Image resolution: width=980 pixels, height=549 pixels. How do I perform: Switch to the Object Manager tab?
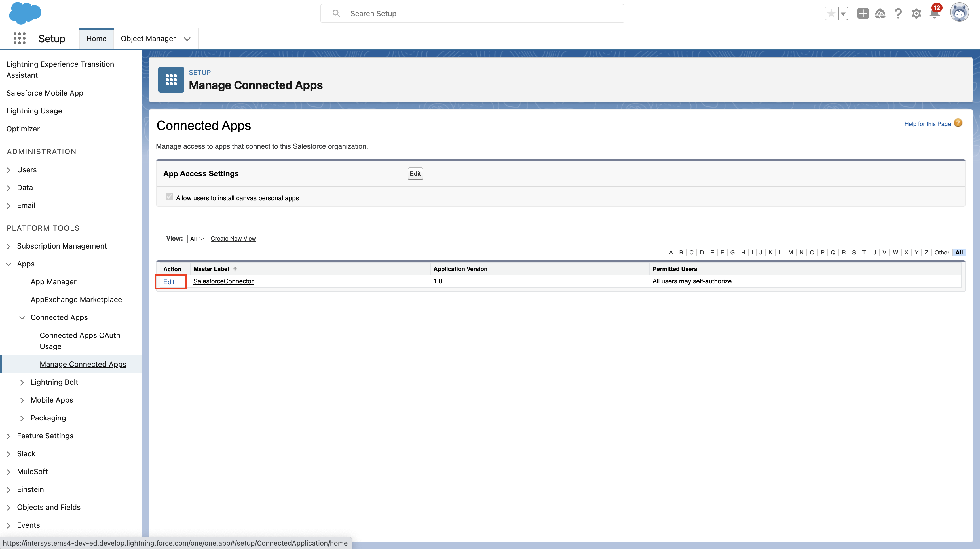coord(148,39)
